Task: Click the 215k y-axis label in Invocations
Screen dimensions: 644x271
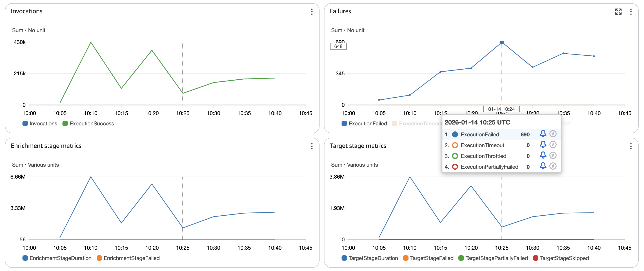Action: [20, 74]
